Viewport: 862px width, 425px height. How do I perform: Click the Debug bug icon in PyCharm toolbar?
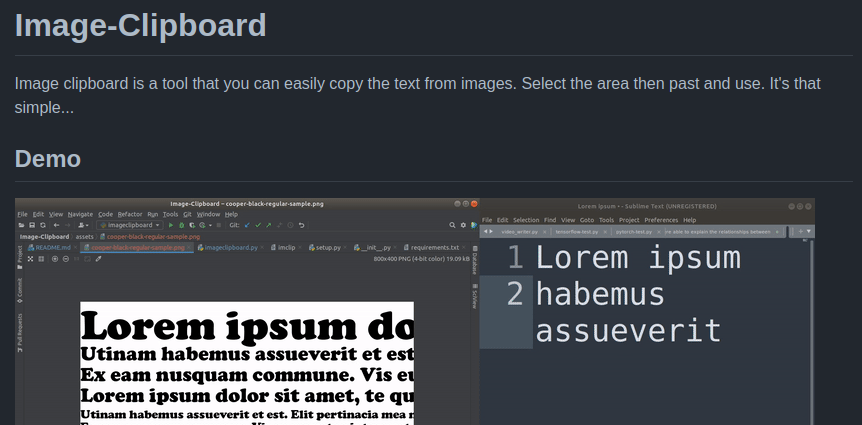[x=180, y=226]
